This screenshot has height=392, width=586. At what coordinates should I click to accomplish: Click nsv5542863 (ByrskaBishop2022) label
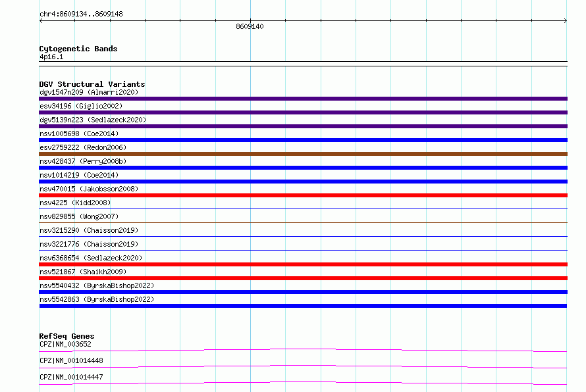[x=97, y=299]
